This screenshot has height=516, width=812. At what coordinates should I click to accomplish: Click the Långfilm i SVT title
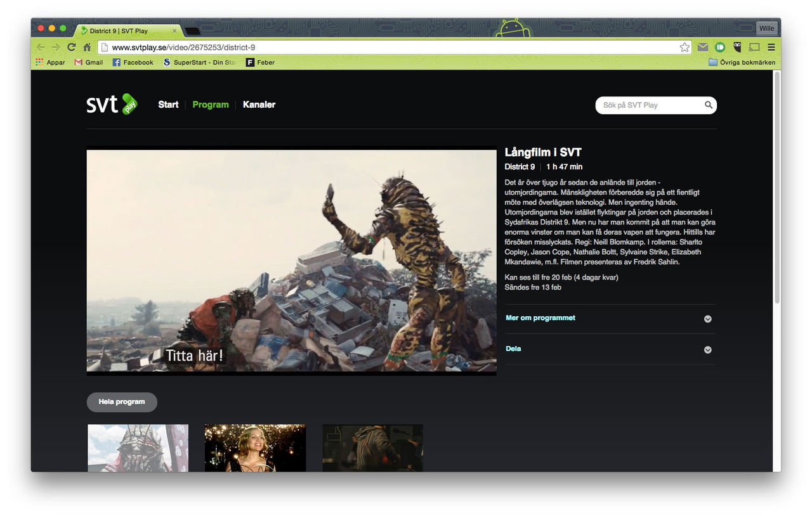pyautogui.click(x=543, y=152)
